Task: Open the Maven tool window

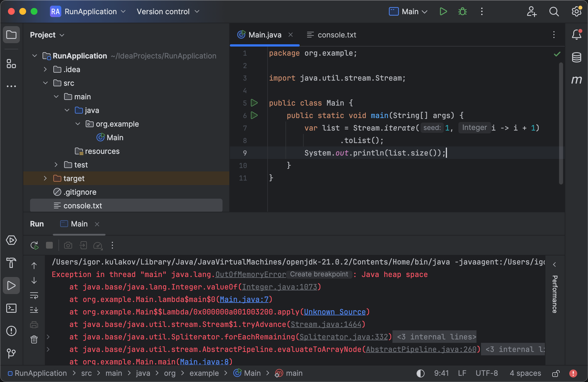Action: [x=577, y=80]
